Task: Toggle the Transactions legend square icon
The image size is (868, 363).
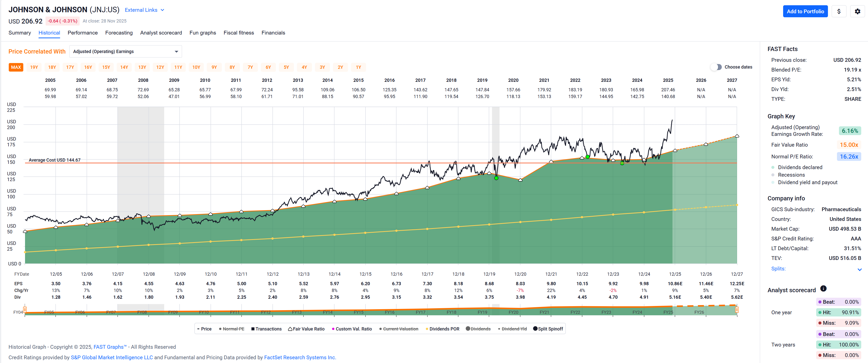Action: click(x=253, y=329)
